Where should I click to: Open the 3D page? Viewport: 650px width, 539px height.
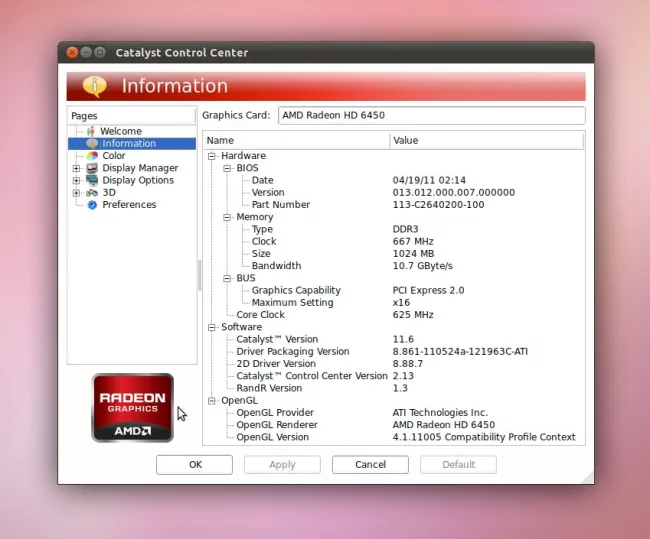[x=109, y=193]
